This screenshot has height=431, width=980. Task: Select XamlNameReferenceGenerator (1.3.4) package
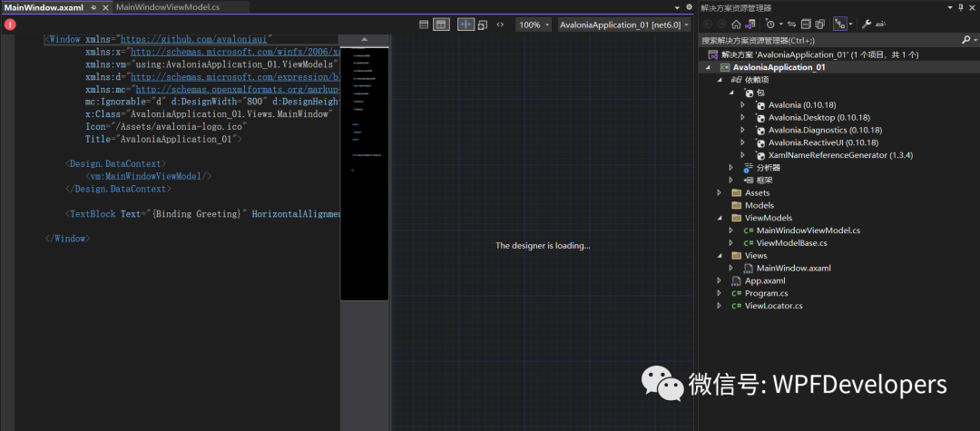(840, 155)
